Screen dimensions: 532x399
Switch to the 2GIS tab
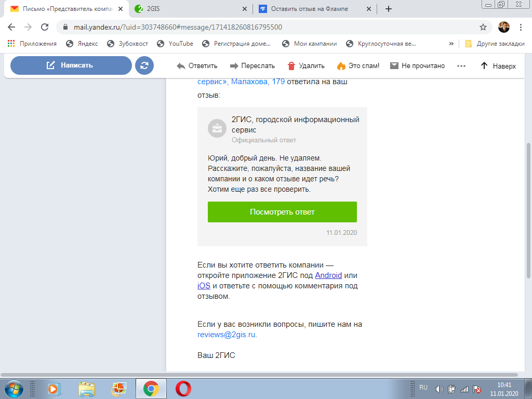pyautogui.click(x=190, y=9)
